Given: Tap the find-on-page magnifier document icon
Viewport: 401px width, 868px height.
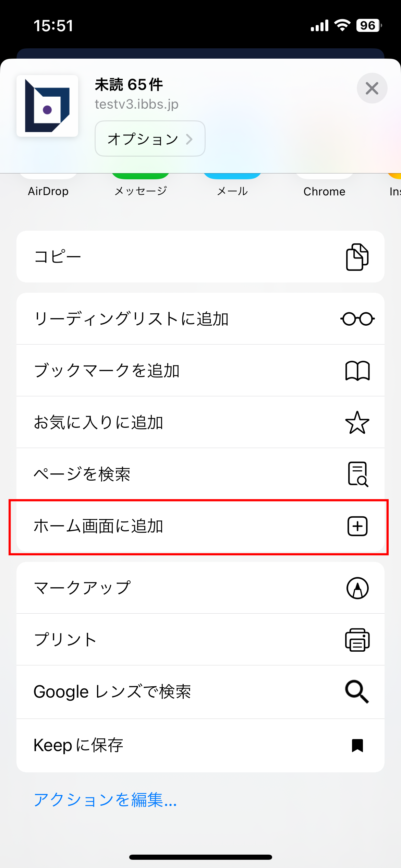Looking at the screenshot, I should 357,474.
